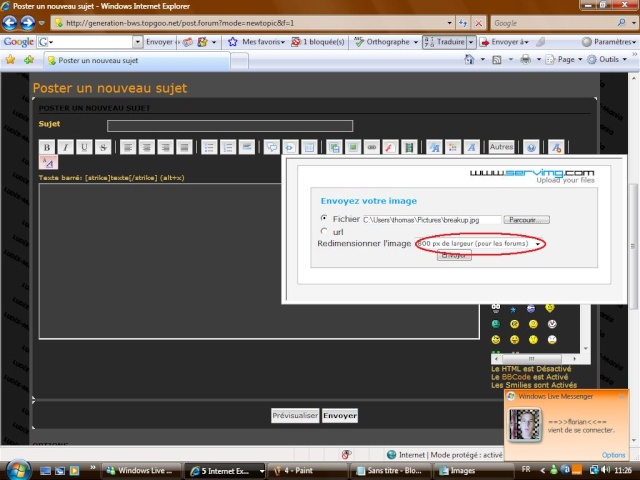This screenshot has width=640, height=480.
Task: Open Orthographe spell check
Action: point(386,42)
